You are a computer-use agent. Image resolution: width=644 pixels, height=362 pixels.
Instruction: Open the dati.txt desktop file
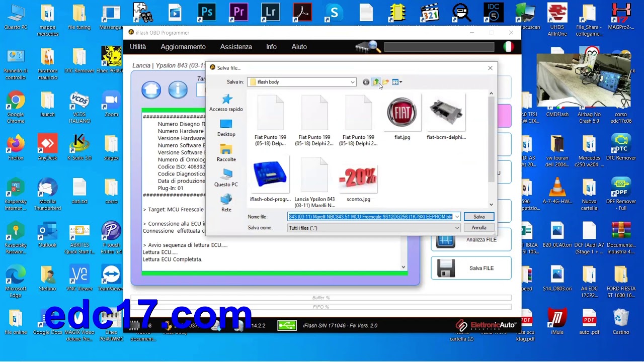coord(79,191)
